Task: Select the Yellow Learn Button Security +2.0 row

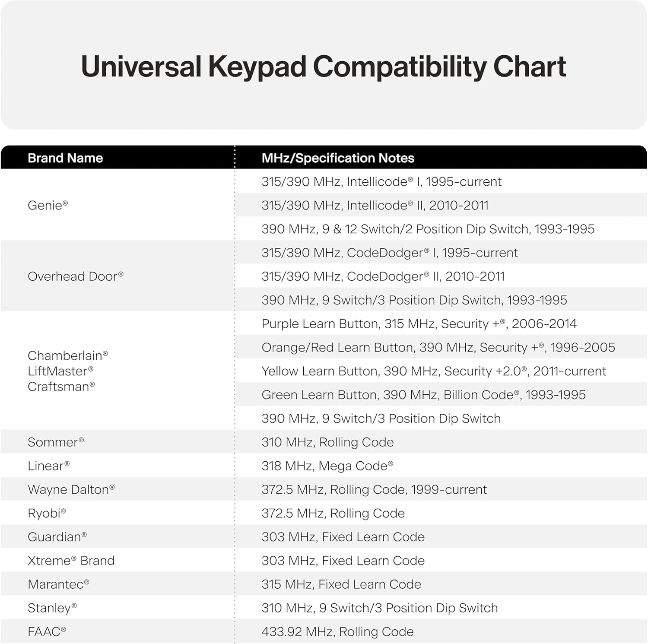Action: coord(433,371)
